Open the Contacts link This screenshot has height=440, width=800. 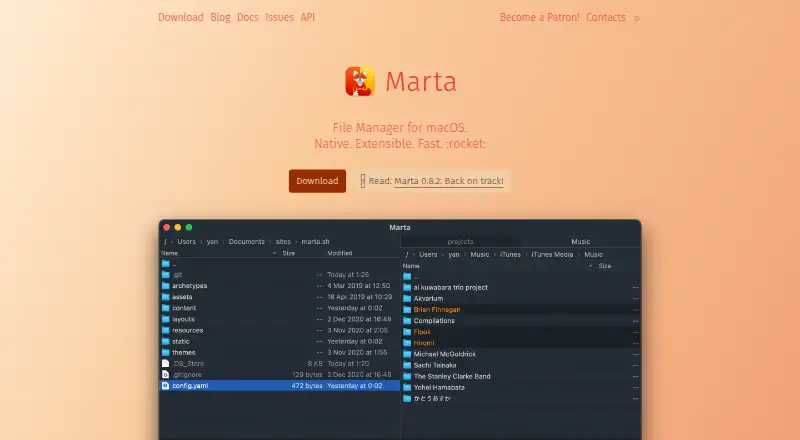coord(606,17)
